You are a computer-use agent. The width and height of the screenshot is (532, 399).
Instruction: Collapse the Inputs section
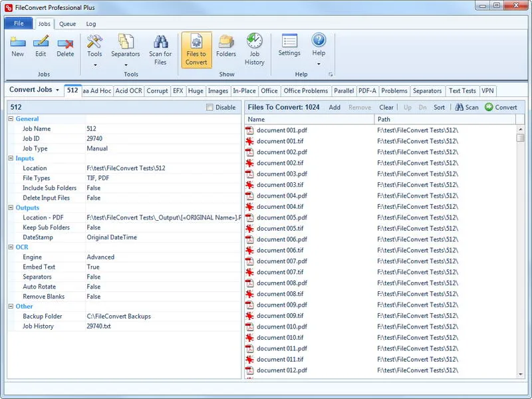click(11, 158)
